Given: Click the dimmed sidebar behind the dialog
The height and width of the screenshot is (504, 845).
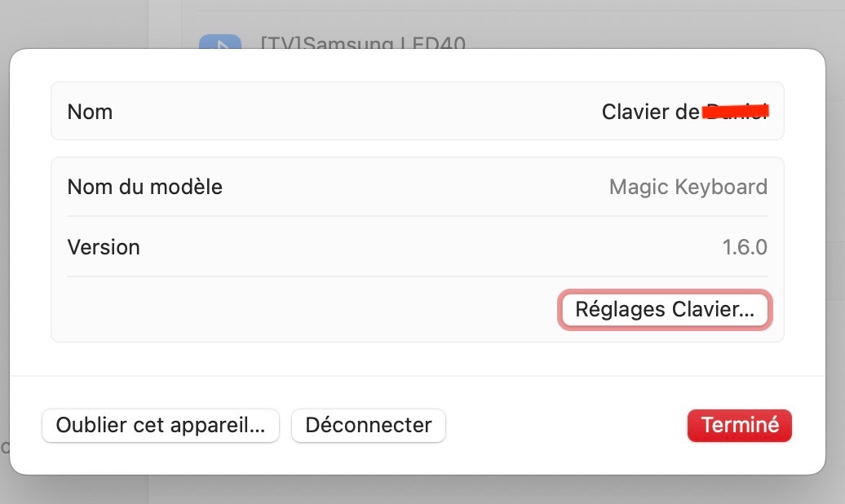Looking at the screenshot, I should coord(73,23).
